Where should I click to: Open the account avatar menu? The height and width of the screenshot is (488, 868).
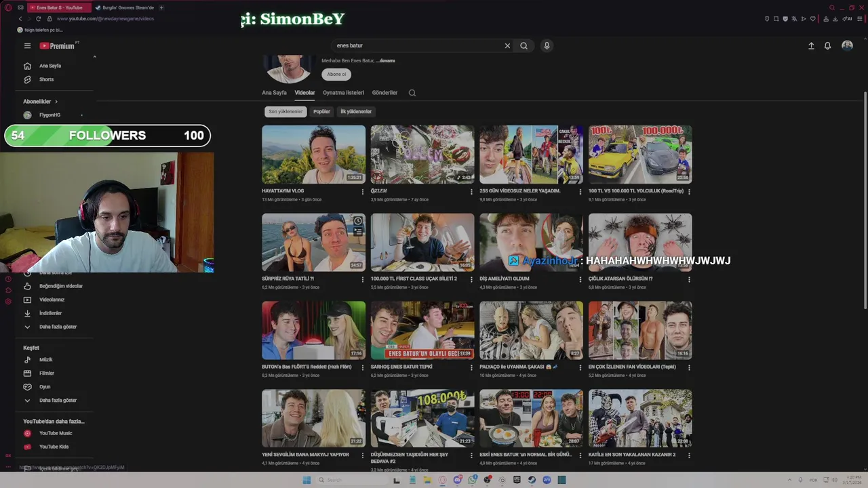847,45
